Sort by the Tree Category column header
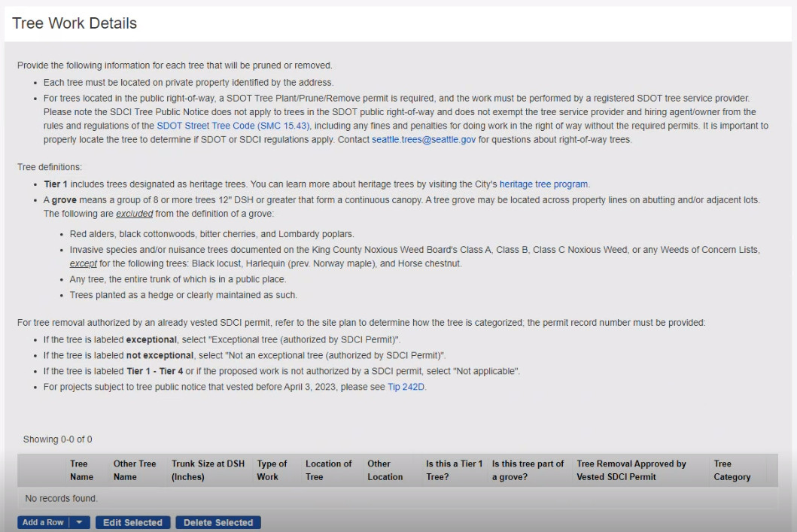 [732, 470]
